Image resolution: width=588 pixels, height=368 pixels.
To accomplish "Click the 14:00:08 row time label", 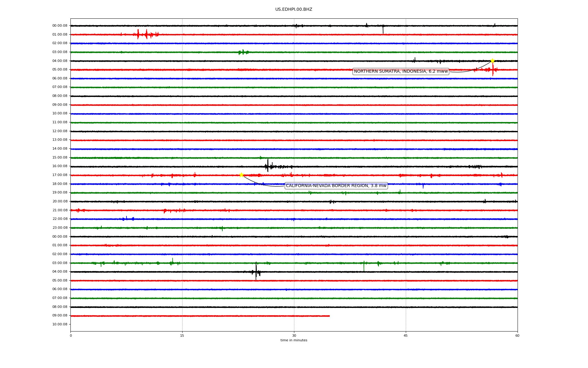I will 60,149.
